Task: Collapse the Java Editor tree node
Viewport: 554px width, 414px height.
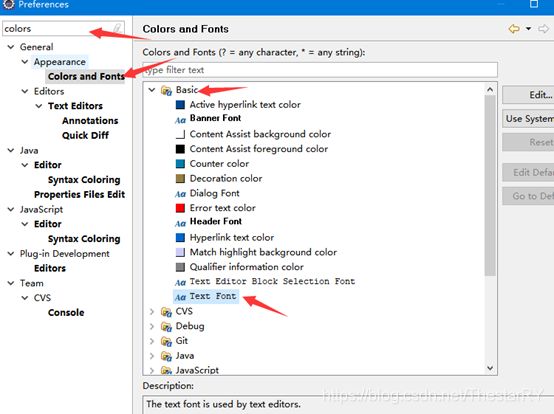Action: 25,165
